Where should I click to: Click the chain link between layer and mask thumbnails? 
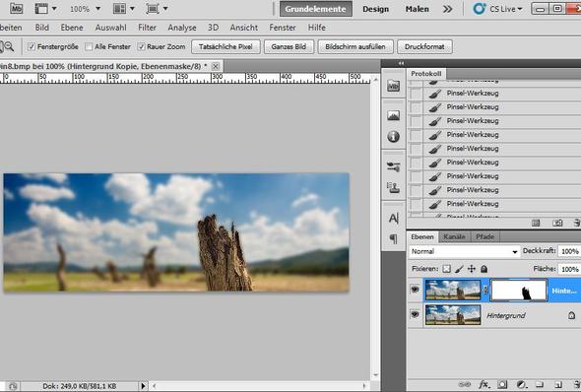pyautogui.click(x=485, y=291)
